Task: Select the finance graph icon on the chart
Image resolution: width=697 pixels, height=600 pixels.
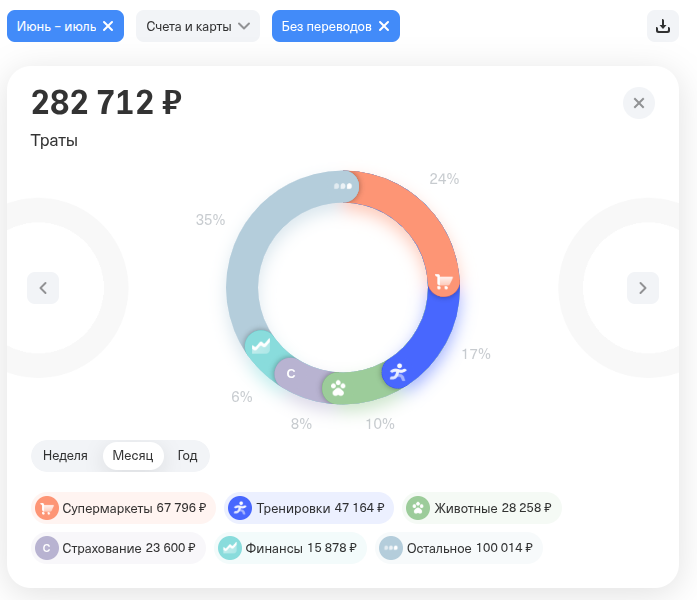Action: [261, 346]
